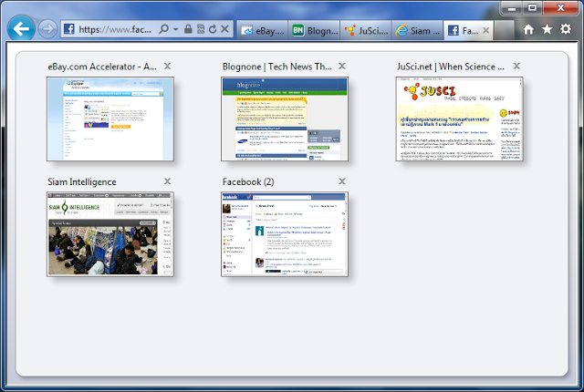Click the Compatibility View icon
Viewport: 584px width, 392px height.
click(201, 29)
